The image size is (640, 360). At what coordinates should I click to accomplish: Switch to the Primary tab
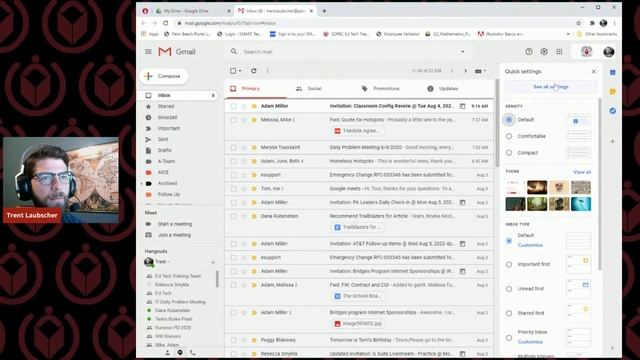click(x=256, y=89)
